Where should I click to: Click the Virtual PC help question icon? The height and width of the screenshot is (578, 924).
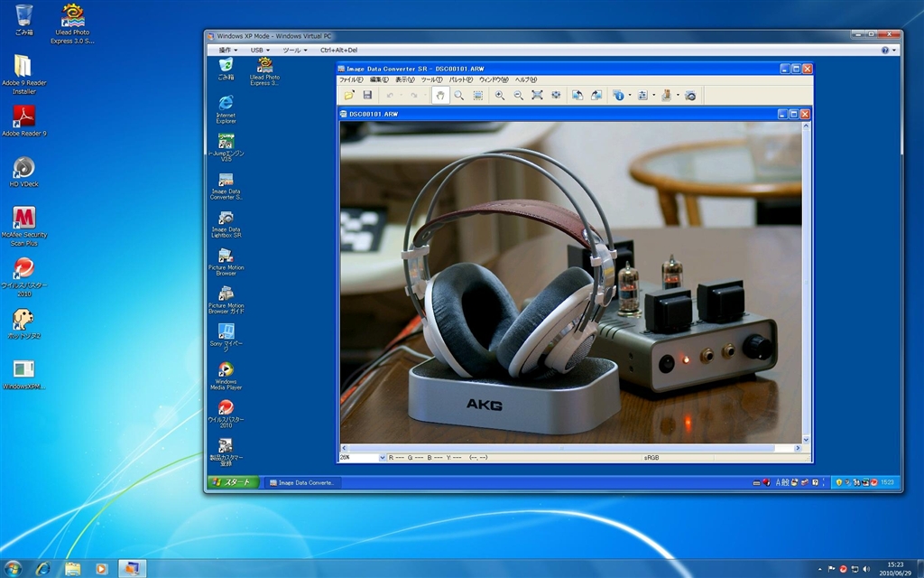pos(884,51)
